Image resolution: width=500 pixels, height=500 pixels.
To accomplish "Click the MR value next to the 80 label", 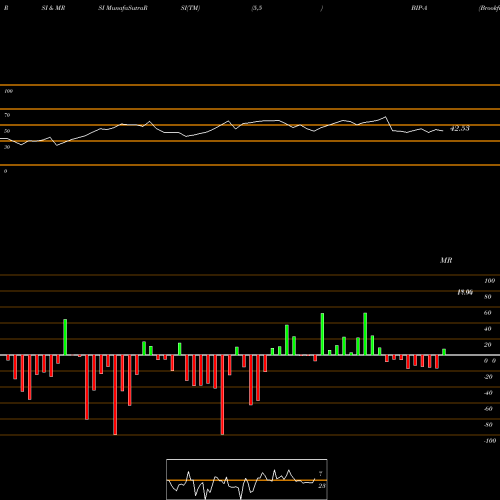I will 465,292.
